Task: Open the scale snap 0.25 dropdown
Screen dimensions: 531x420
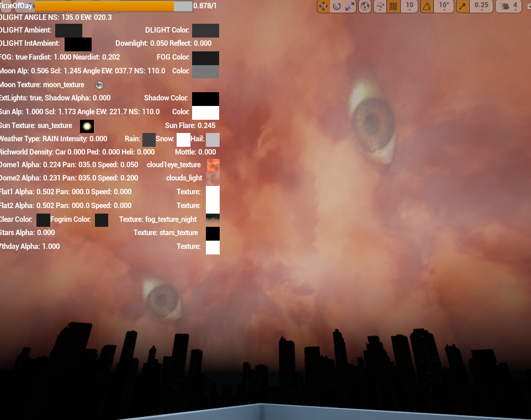Action: point(481,7)
